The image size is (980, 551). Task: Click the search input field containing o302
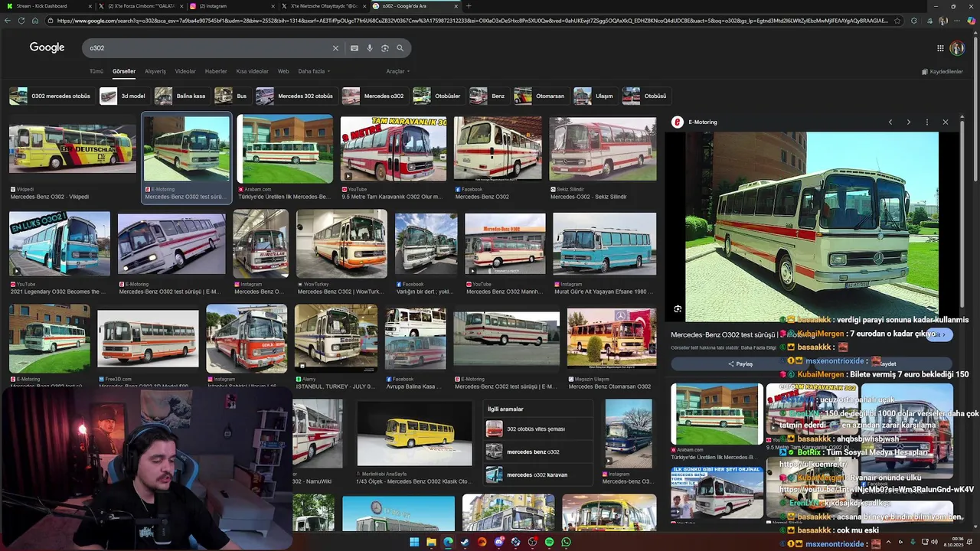click(x=207, y=48)
